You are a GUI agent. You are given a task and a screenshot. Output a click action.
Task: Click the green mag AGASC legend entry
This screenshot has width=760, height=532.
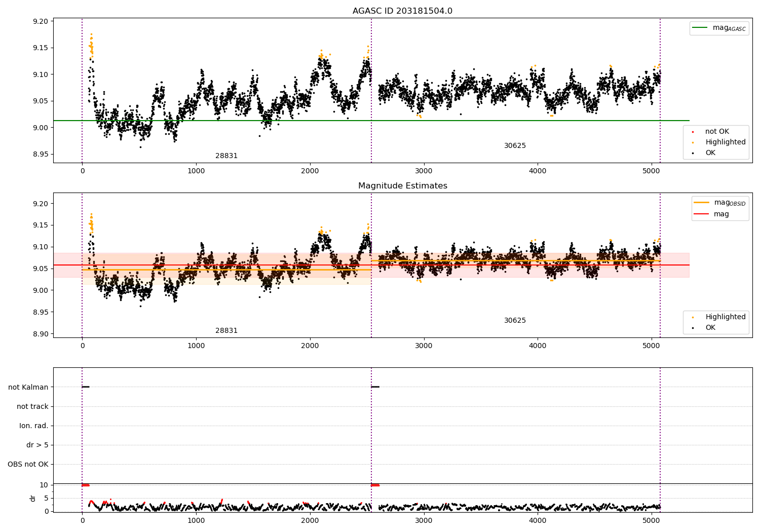(719, 28)
